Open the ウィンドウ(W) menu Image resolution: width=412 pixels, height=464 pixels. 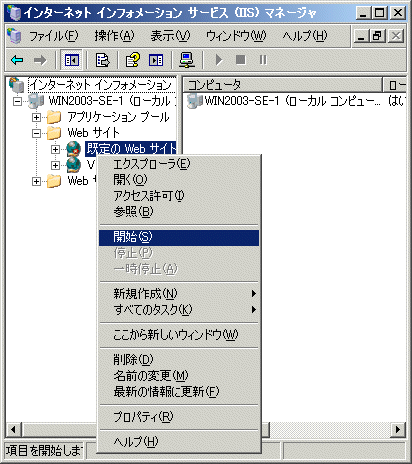[x=236, y=36]
